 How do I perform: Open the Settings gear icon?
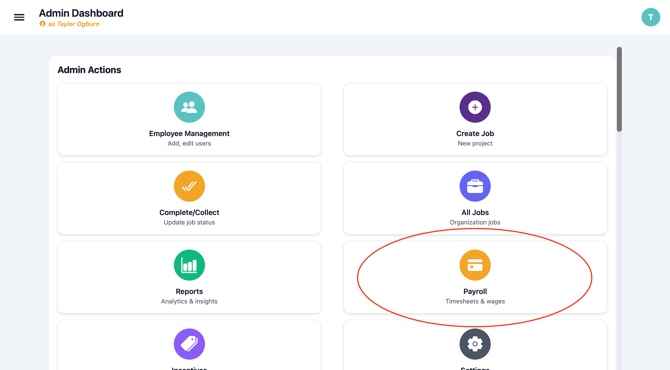coord(475,344)
